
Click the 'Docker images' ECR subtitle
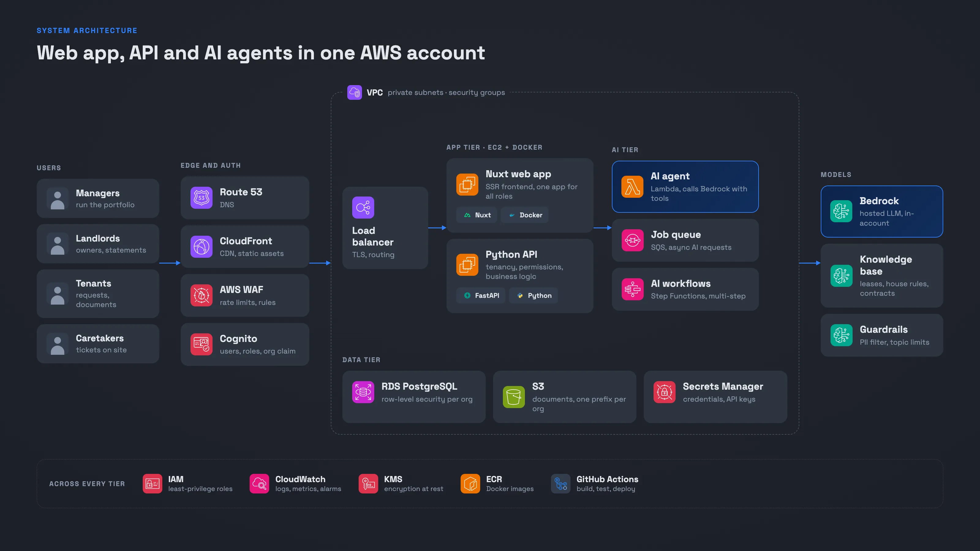pyautogui.click(x=510, y=489)
